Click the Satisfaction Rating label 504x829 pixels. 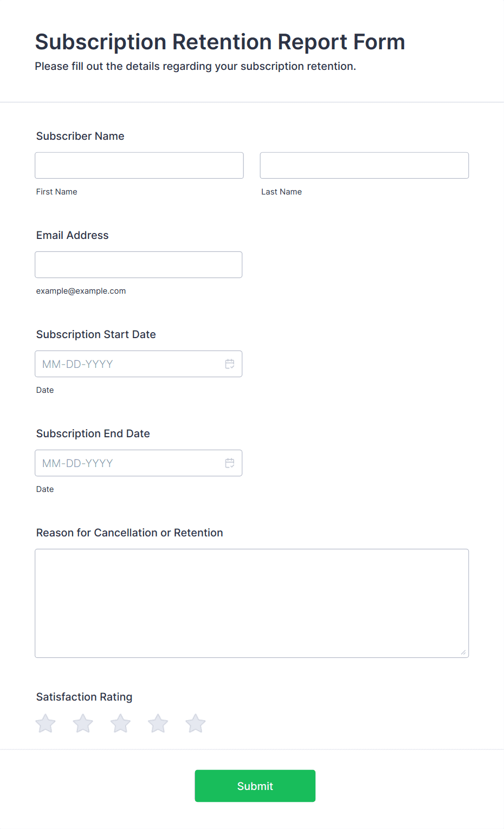tap(85, 697)
